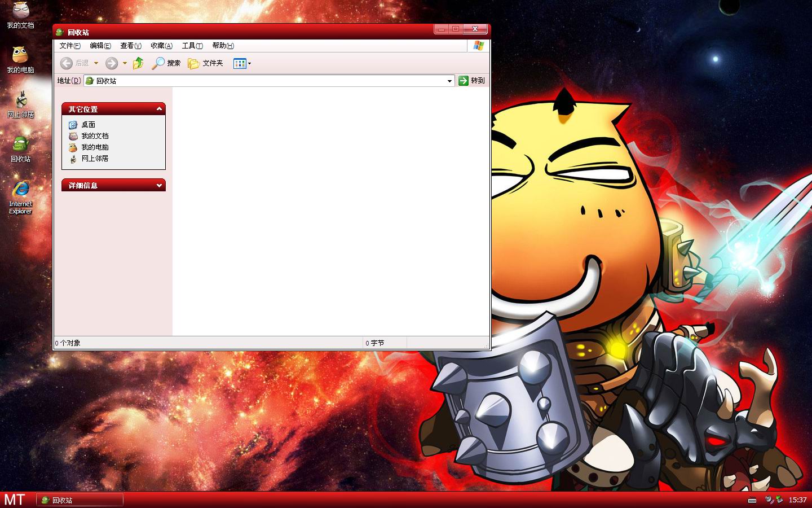Click the forward arrow button
Screen dimensions: 812x508
coord(112,63)
